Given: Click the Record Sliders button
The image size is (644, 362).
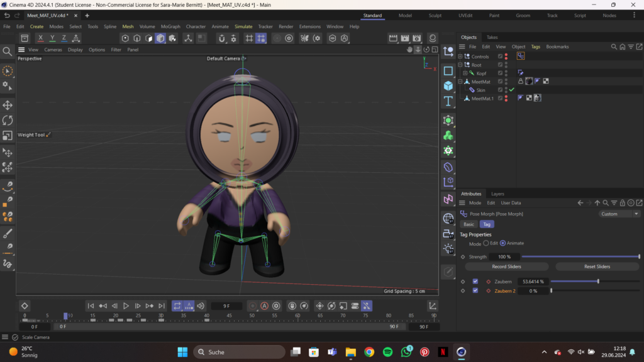Looking at the screenshot, I should tap(506, 266).
